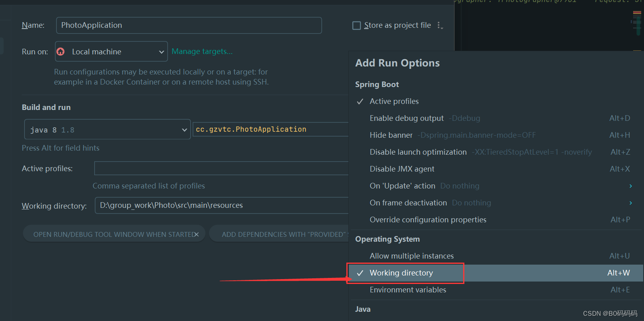644x321 pixels.
Task: Select Disable launch optimization option
Action: [x=496, y=152]
